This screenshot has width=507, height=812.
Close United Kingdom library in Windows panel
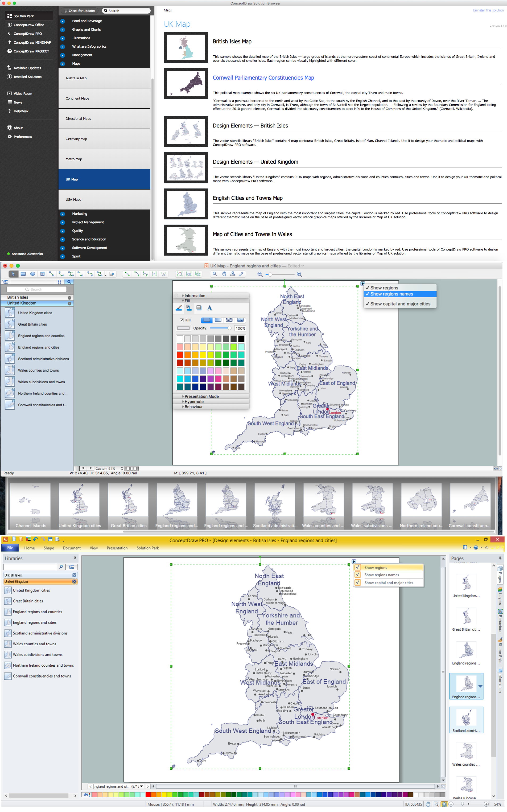pyautogui.click(x=74, y=582)
